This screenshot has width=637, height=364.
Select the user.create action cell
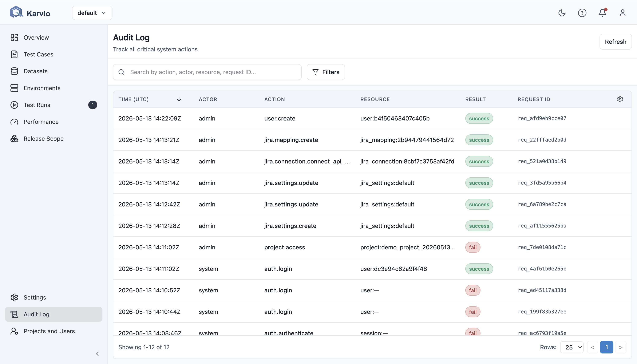(x=280, y=119)
